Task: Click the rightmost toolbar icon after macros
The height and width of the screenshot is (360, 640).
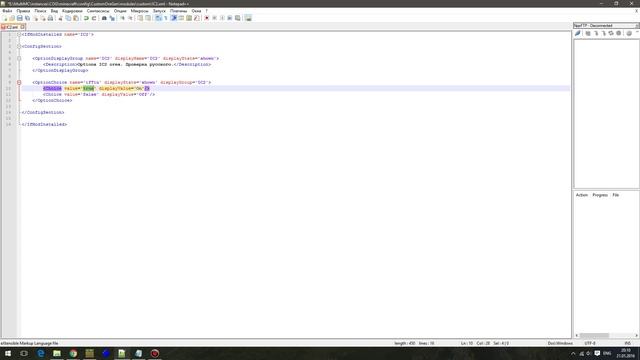Action: point(248,18)
